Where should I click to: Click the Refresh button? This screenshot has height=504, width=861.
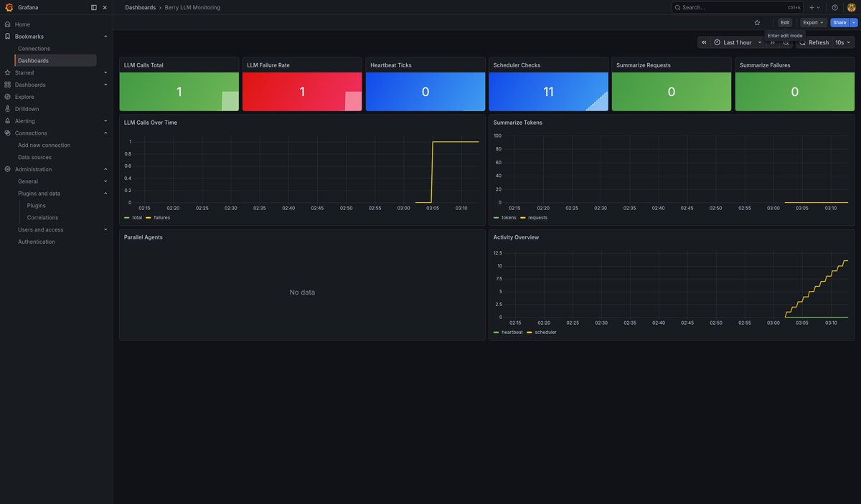tap(814, 42)
